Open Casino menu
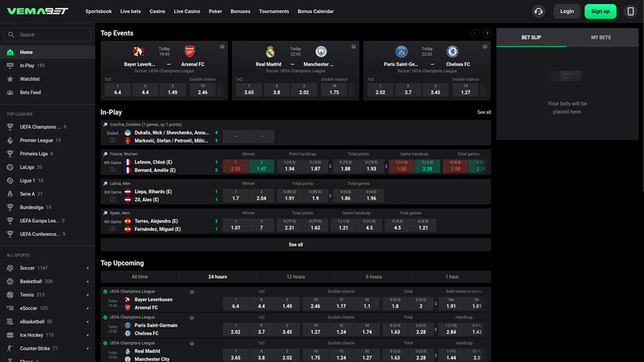 158,12
